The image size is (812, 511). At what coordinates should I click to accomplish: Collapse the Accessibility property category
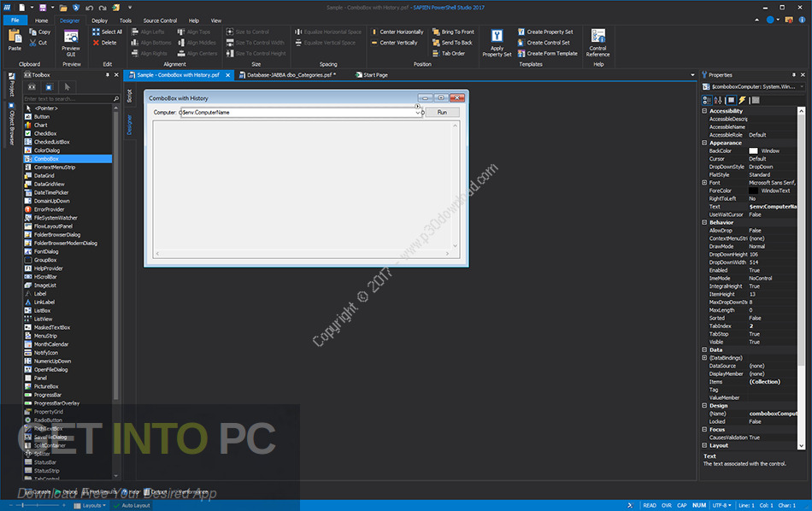coord(704,111)
